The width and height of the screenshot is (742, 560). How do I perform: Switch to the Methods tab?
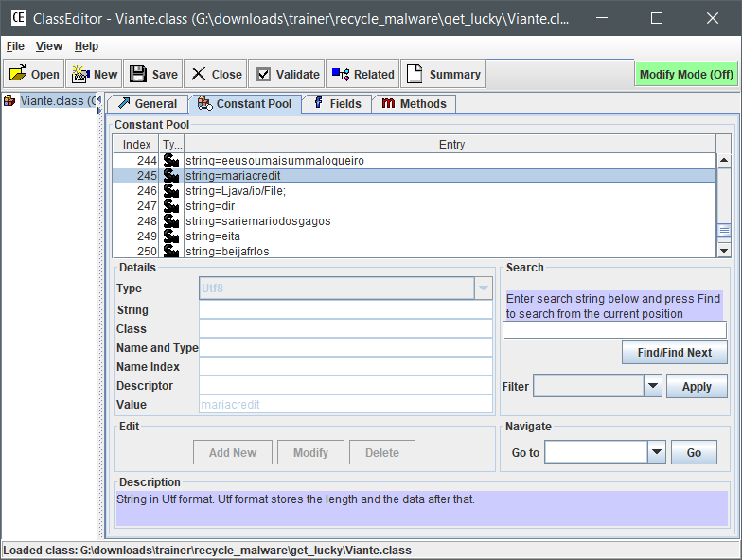415,104
